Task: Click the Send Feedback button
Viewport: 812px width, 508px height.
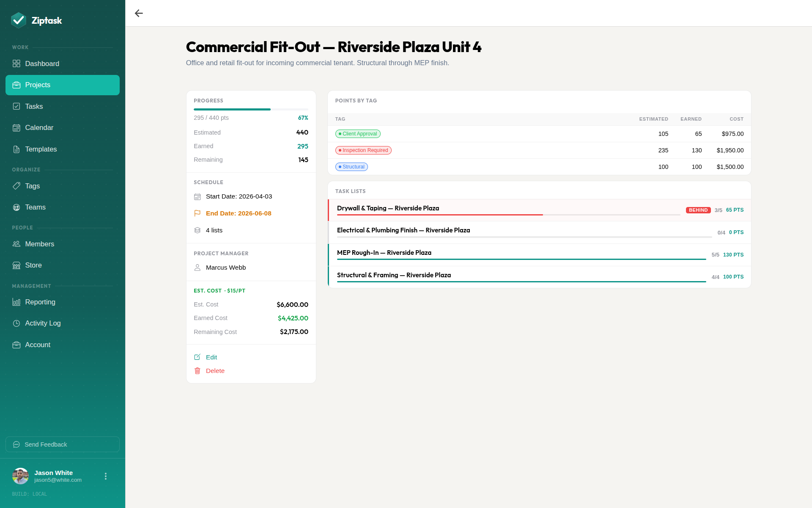Action: pyautogui.click(x=63, y=444)
